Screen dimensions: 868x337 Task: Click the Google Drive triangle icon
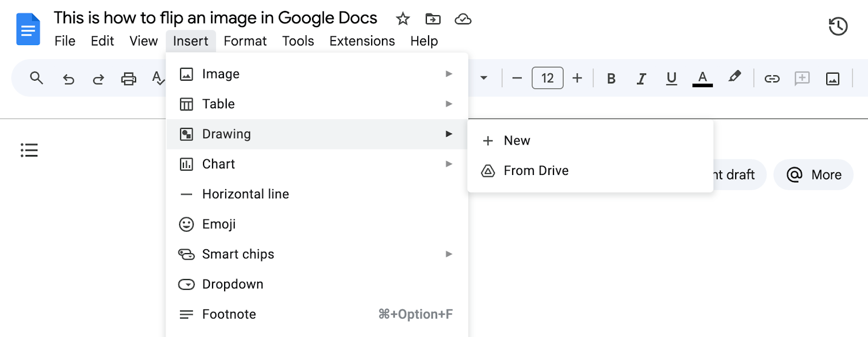click(x=488, y=171)
